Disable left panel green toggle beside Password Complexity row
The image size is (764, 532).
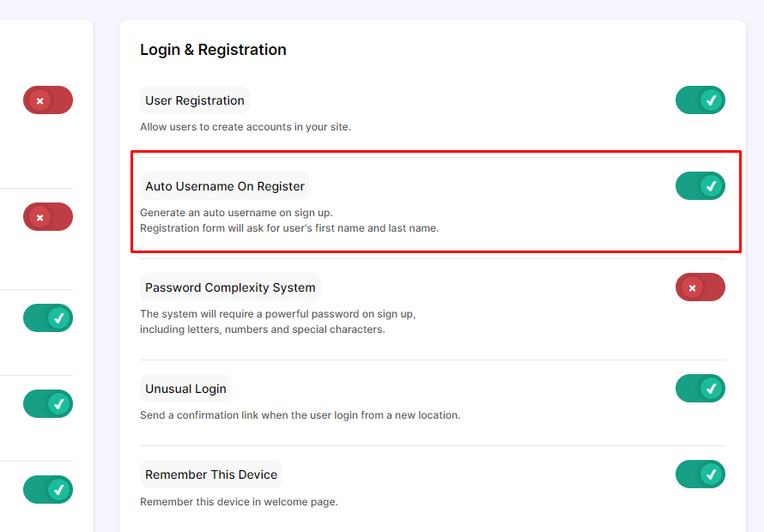48,318
